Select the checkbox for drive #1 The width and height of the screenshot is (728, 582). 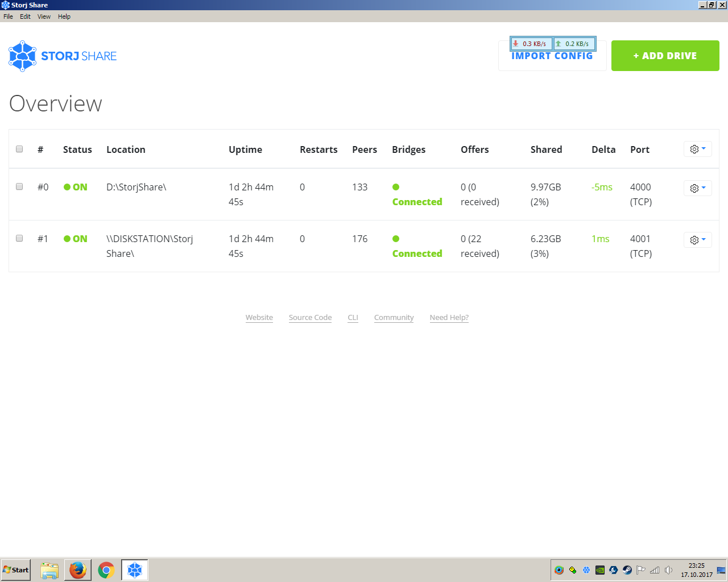pos(19,238)
